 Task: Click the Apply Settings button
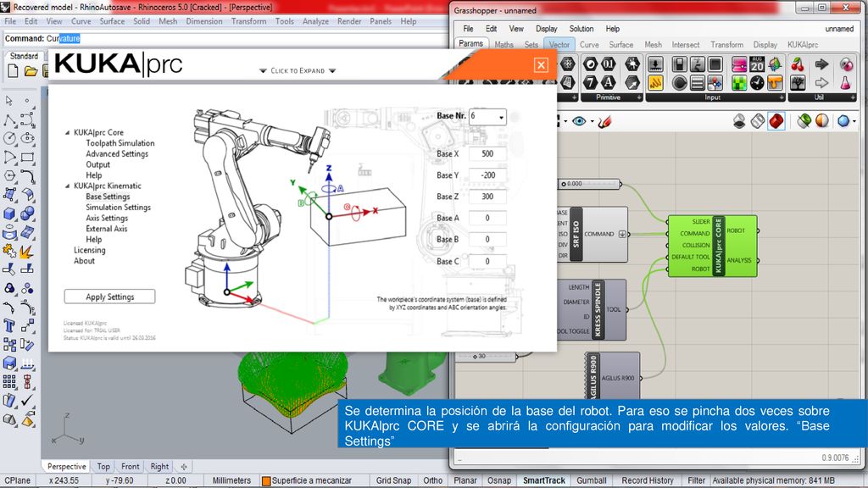point(109,297)
